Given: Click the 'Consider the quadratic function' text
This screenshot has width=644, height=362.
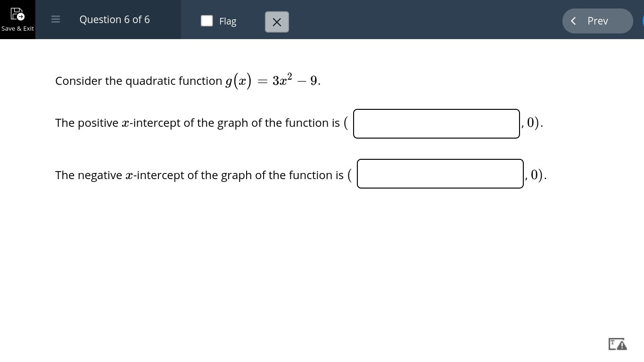Looking at the screenshot, I should (138, 81).
